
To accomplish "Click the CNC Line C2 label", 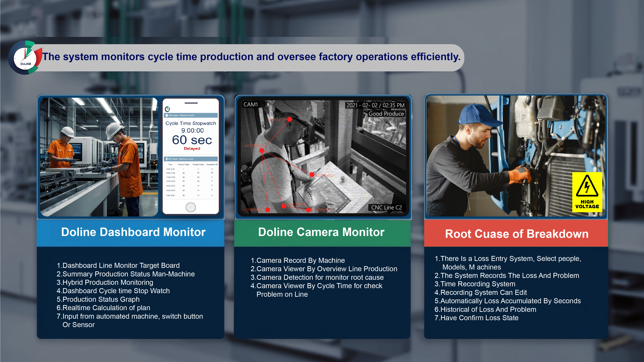I will [x=386, y=207].
